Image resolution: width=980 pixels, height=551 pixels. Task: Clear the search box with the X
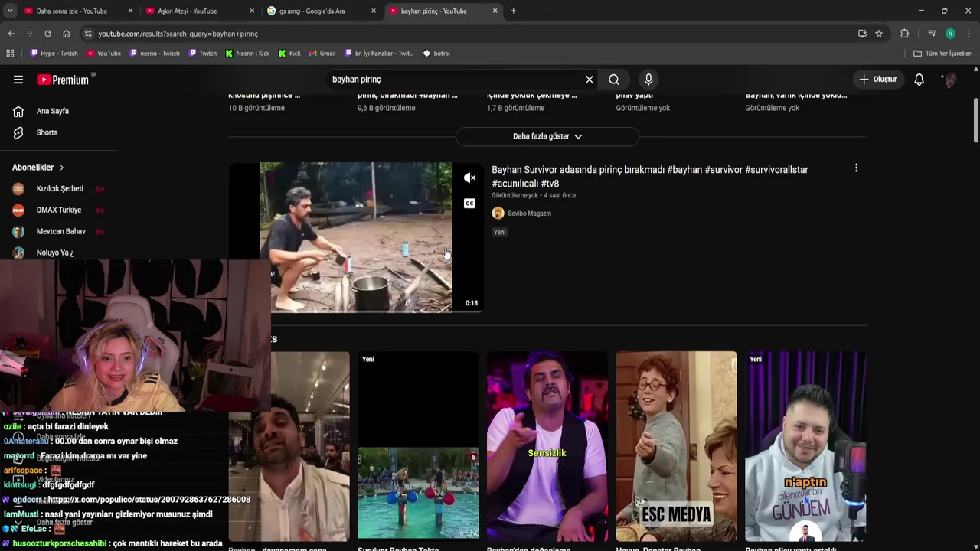click(590, 80)
